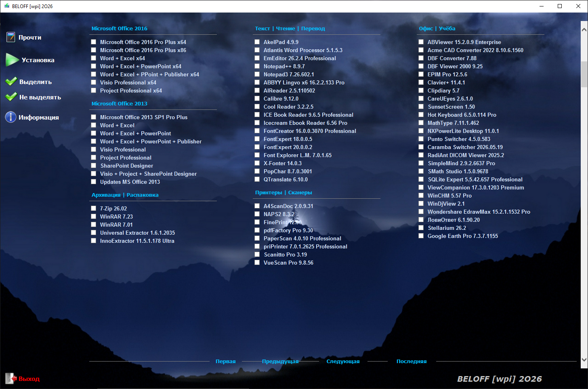This screenshot has width=588, height=389.
Task: Enable ABViewer 15.2.0.9 Enterprise checkbox
Action: coord(421,42)
